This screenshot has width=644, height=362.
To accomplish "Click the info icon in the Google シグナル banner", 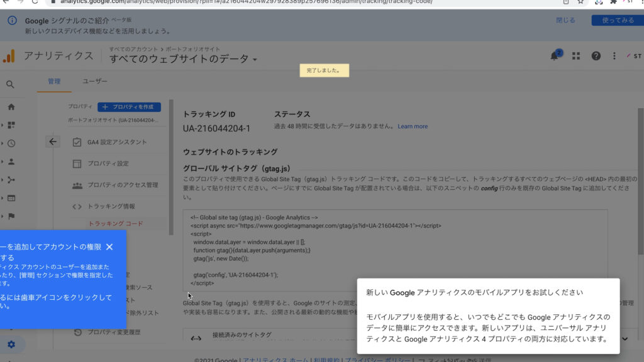I will 12,21.
